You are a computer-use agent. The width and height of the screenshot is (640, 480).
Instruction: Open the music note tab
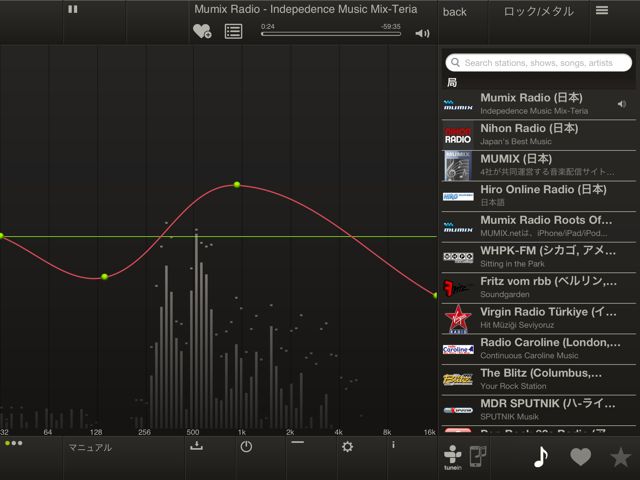(541, 457)
